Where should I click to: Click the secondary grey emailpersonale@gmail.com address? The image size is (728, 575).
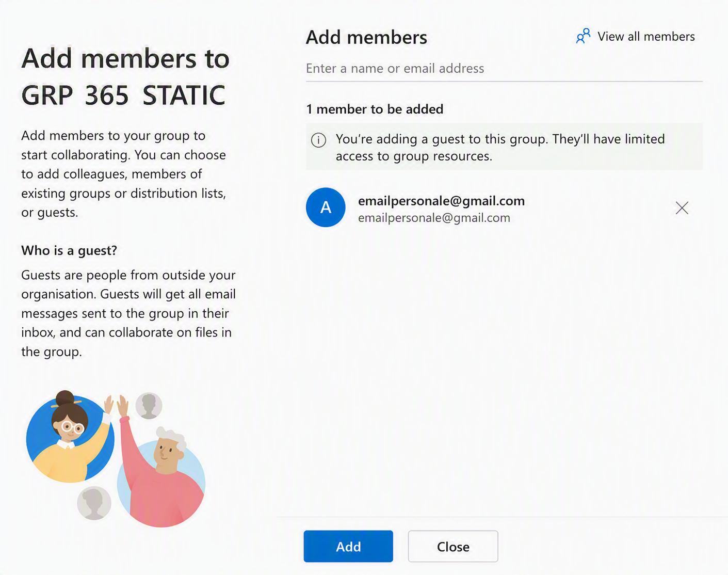(x=434, y=218)
